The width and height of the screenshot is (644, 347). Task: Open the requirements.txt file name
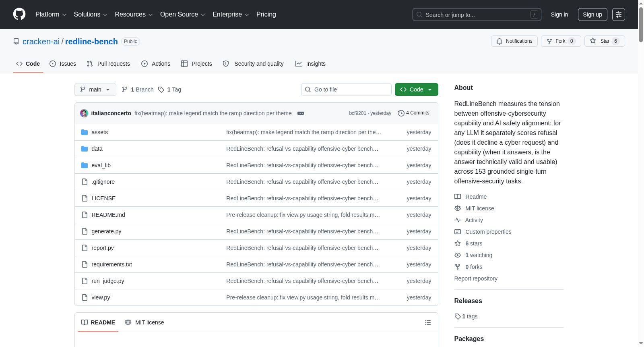(112, 264)
